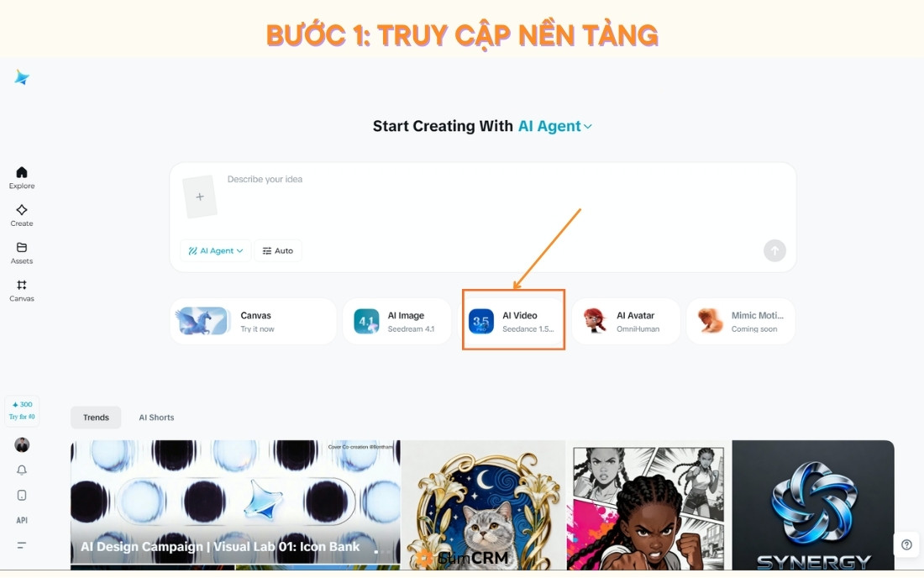The image size is (924, 578).
Task: Click the plus box to add image
Action: click(x=200, y=197)
